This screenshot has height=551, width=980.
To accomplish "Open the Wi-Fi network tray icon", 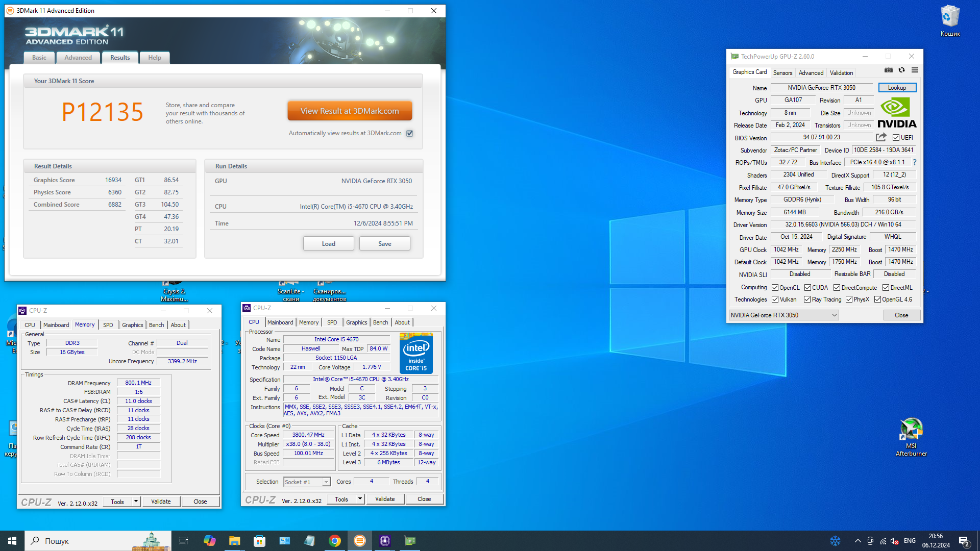I will (883, 541).
